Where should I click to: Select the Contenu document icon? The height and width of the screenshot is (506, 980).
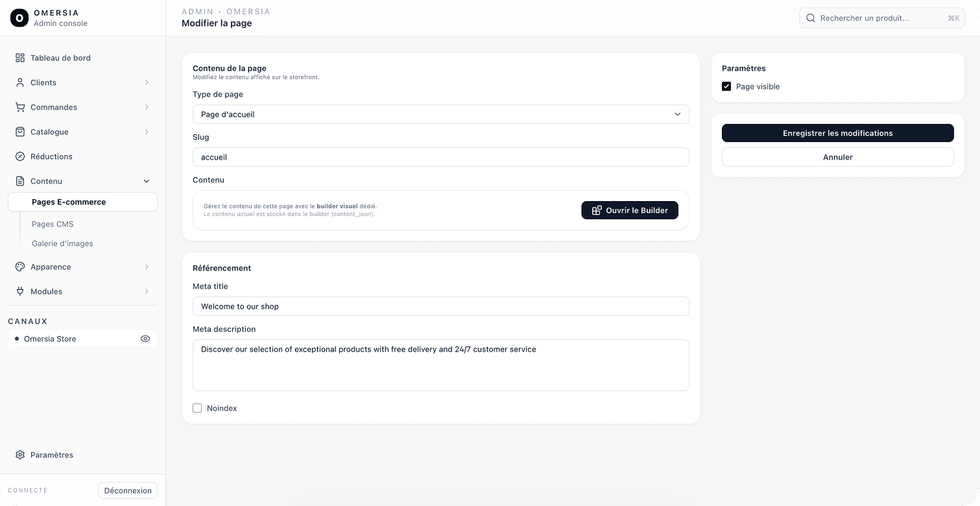(19, 181)
